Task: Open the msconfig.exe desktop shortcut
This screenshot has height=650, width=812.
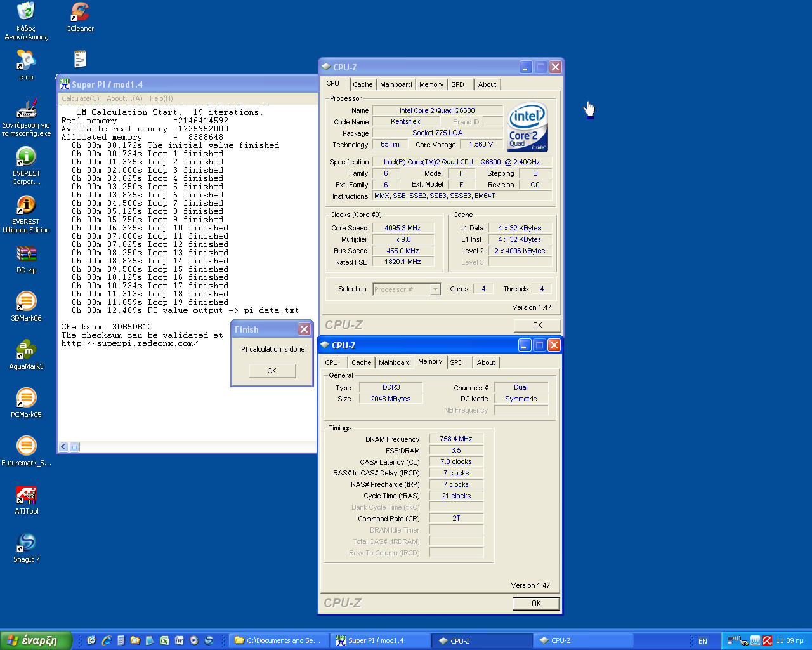Action: click(x=26, y=117)
